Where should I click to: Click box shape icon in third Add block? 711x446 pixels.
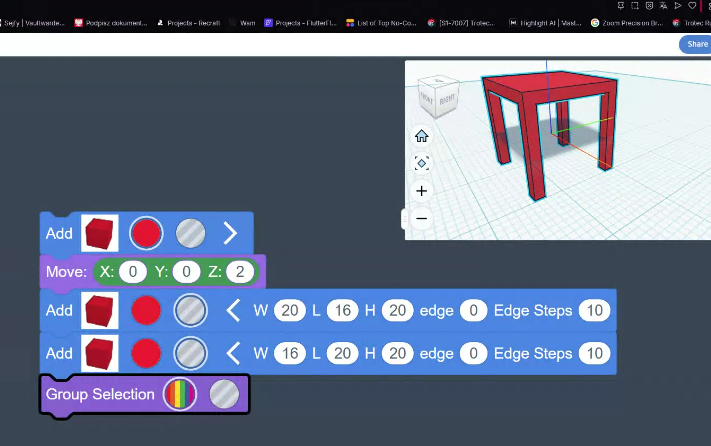[100, 353]
